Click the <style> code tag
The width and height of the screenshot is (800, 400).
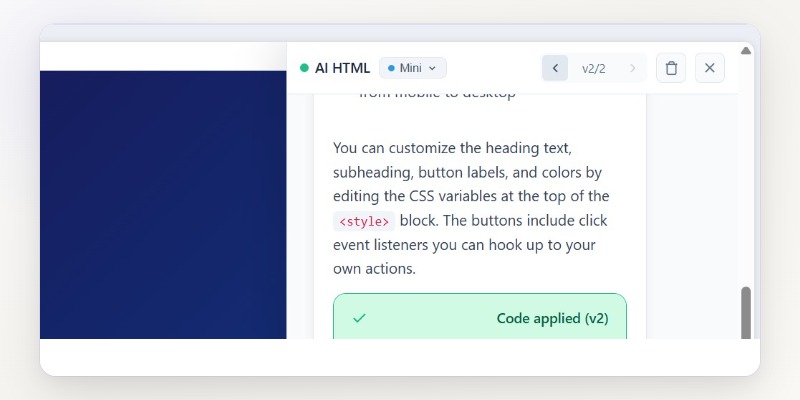(x=364, y=221)
